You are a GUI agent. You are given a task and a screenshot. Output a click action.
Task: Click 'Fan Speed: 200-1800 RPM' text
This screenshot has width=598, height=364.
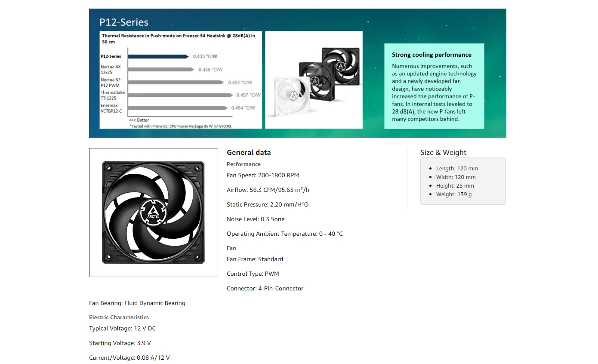pyautogui.click(x=263, y=175)
